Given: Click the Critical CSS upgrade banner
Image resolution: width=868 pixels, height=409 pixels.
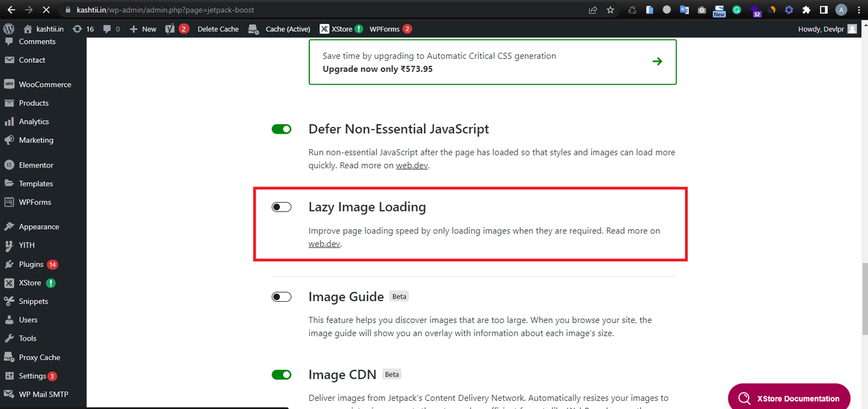Looking at the screenshot, I should 492,62.
